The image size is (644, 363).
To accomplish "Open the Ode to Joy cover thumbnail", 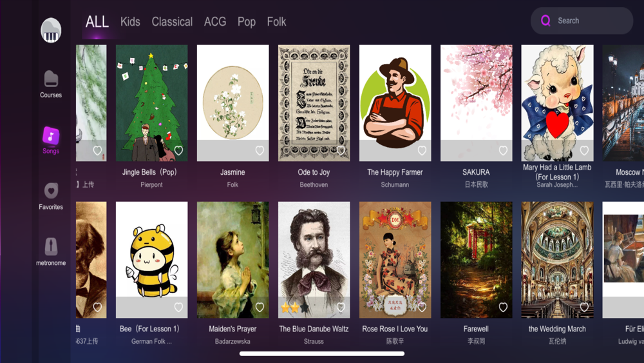I will tap(314, 103).
